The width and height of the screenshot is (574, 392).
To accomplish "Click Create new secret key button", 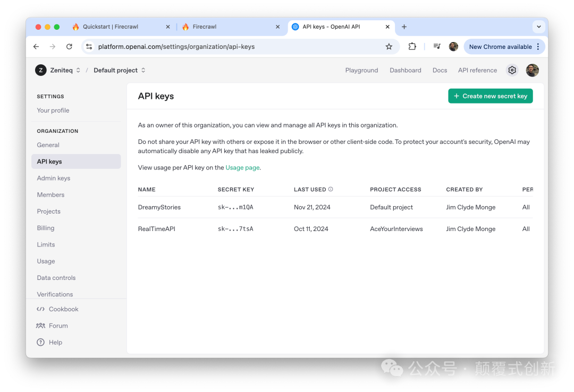I will [x=490, y=96].
